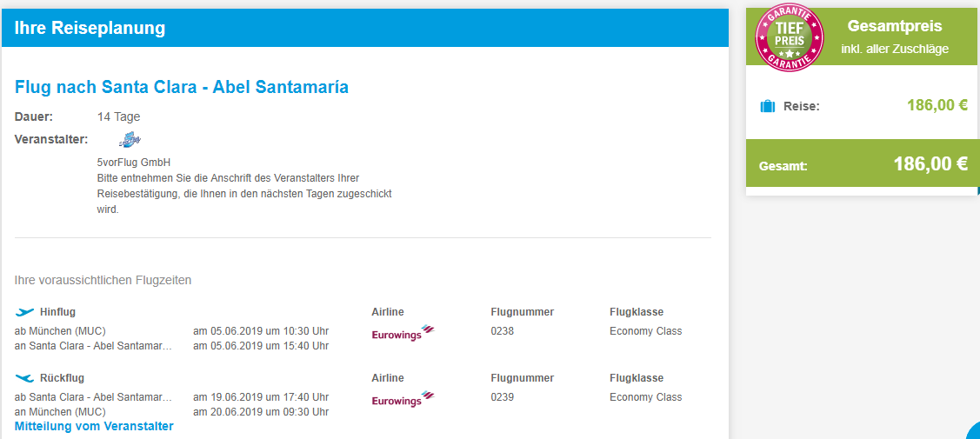Click the Hinflug airplane icon
Viewport: 980px width, 439px height.
pyautogui.click(x=25, y=311)
